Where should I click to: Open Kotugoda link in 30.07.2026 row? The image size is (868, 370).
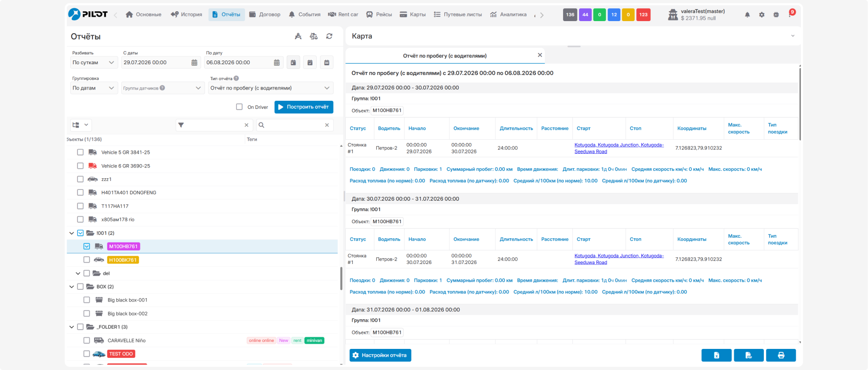click(619, 259)
